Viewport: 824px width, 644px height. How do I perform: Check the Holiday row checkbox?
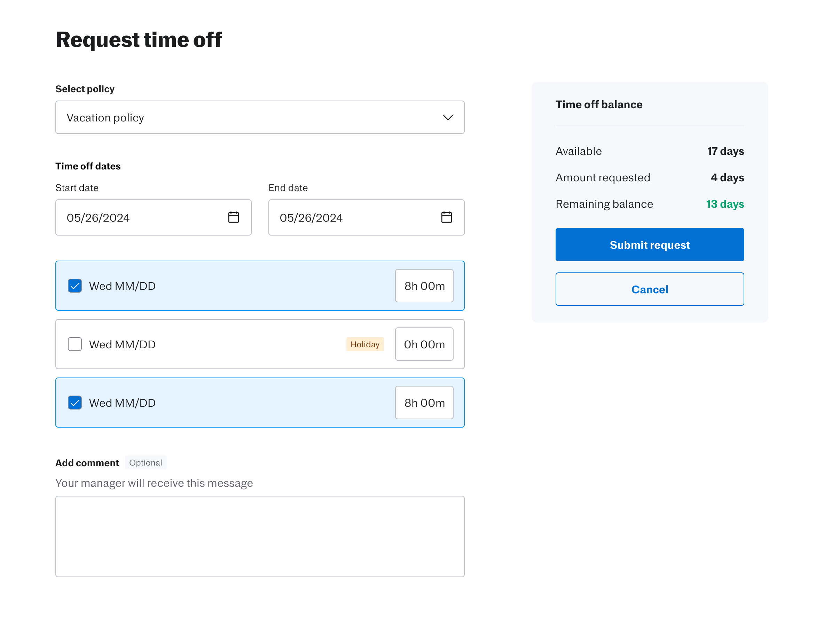click(x=75, y=344)
